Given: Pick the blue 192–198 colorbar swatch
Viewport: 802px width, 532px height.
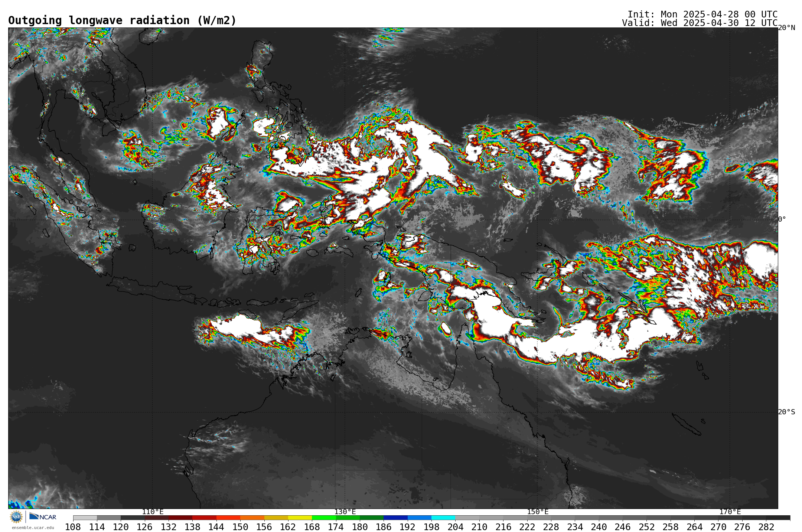Looking at the screenshot, I should [420, 518].
